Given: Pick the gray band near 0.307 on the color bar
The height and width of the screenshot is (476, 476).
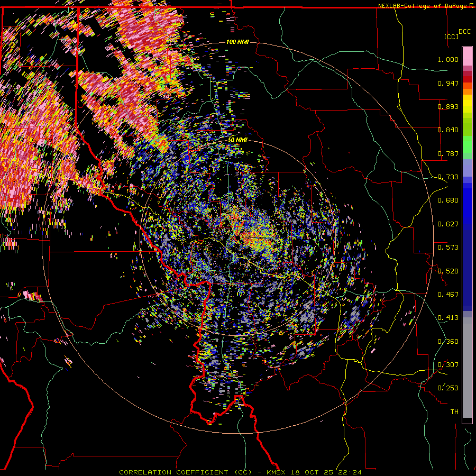Looking at the screenshot, I should (x=467, y=368).
